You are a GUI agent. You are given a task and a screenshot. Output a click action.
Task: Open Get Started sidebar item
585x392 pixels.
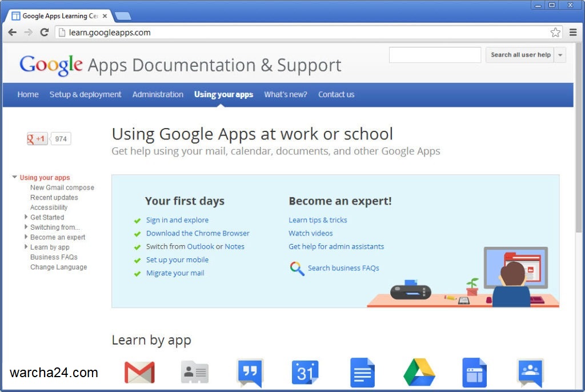47,217
